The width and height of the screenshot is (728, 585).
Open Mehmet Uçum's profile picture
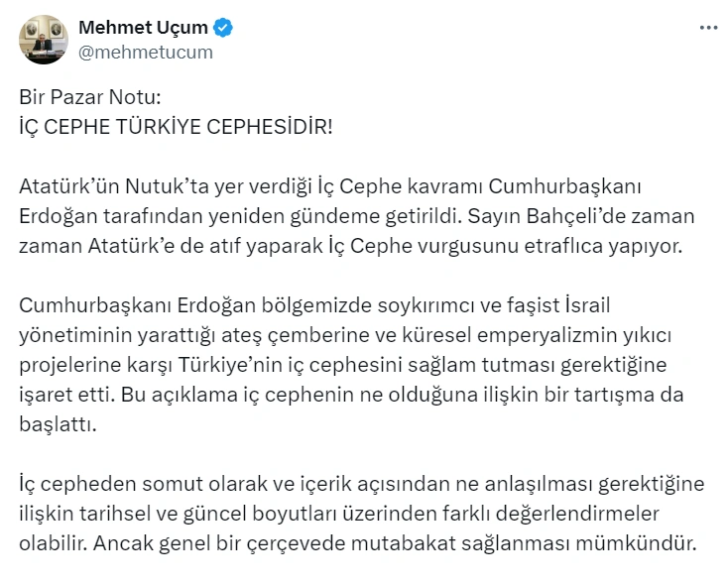pos(43,40)
